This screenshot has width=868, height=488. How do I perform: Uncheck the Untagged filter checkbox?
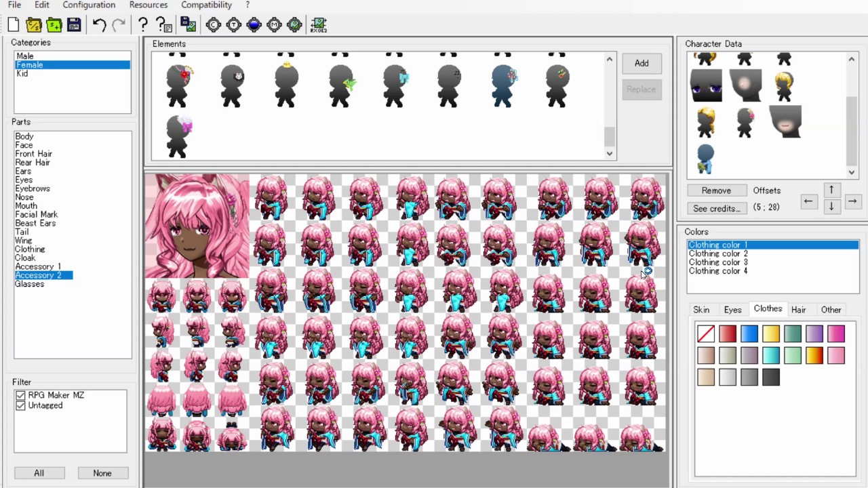click(x=20, y=405)
